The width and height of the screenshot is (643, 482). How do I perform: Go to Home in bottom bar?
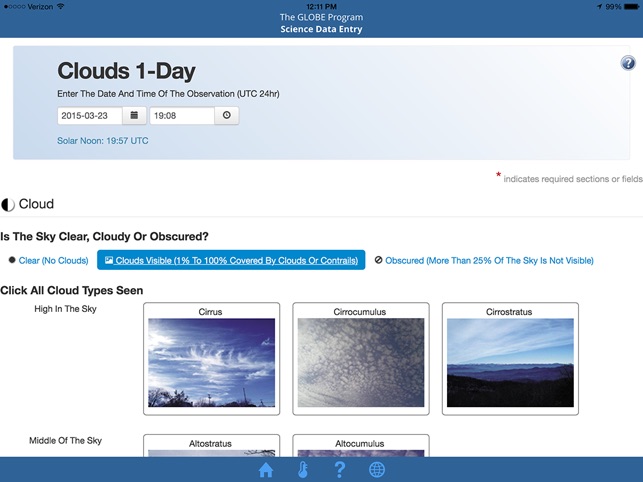coord(266,470)
